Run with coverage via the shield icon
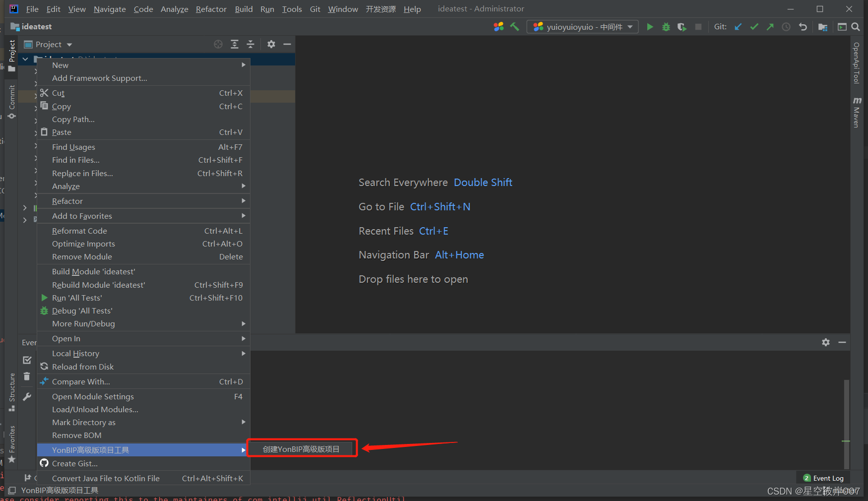The height and width of the screenshot is (501, 868). click(x=682, y=27)
